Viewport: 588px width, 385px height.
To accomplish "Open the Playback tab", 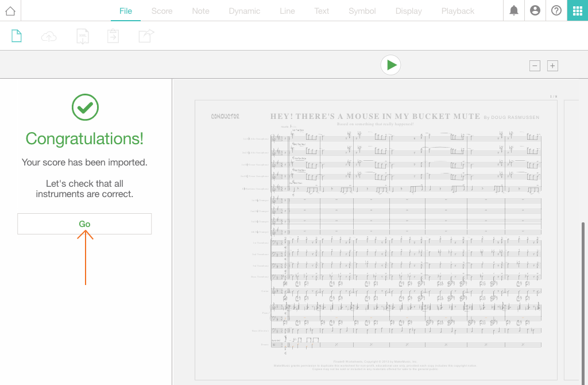I will click(458, 11).
